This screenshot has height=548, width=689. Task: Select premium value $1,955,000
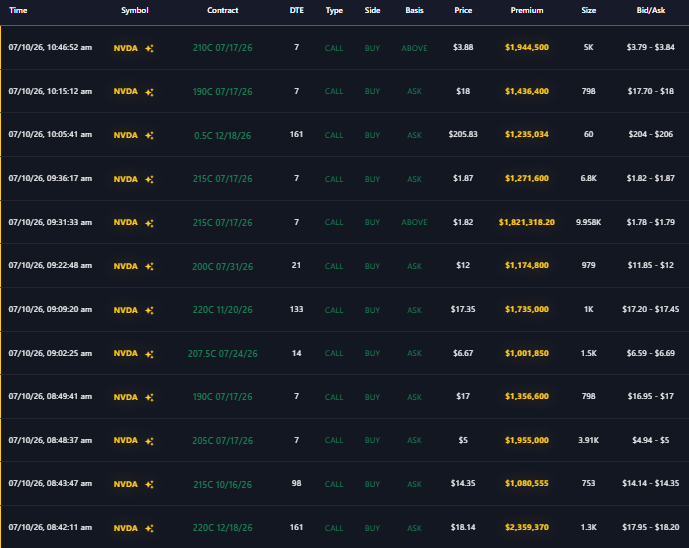coord(527,440)
